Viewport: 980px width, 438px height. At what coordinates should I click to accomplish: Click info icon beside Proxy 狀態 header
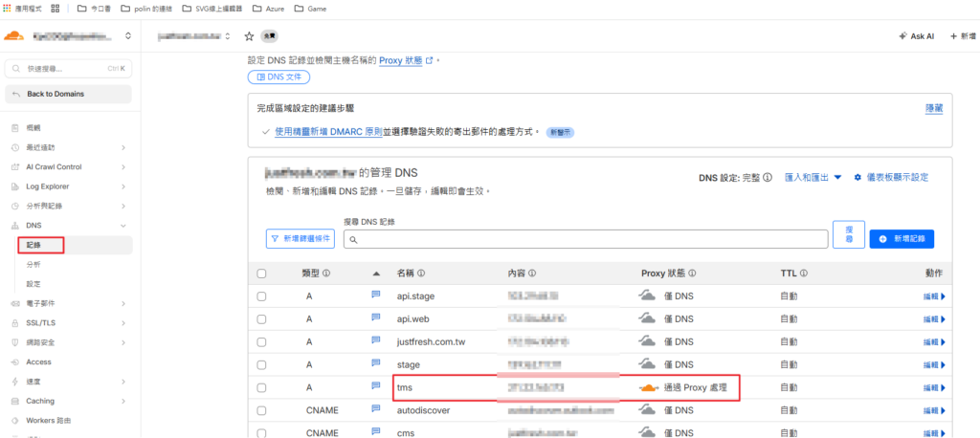[693, 274]
